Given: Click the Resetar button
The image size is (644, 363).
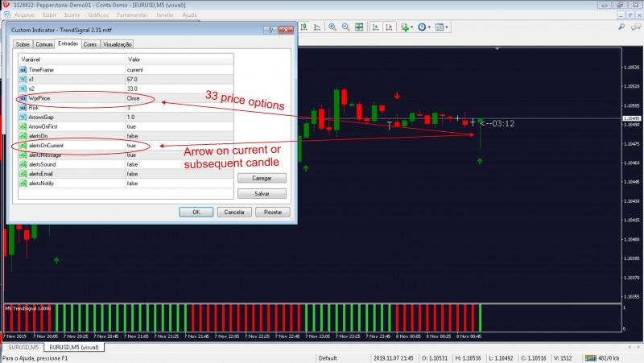Looking at the screenshot, I should click(x=273, y=212).
